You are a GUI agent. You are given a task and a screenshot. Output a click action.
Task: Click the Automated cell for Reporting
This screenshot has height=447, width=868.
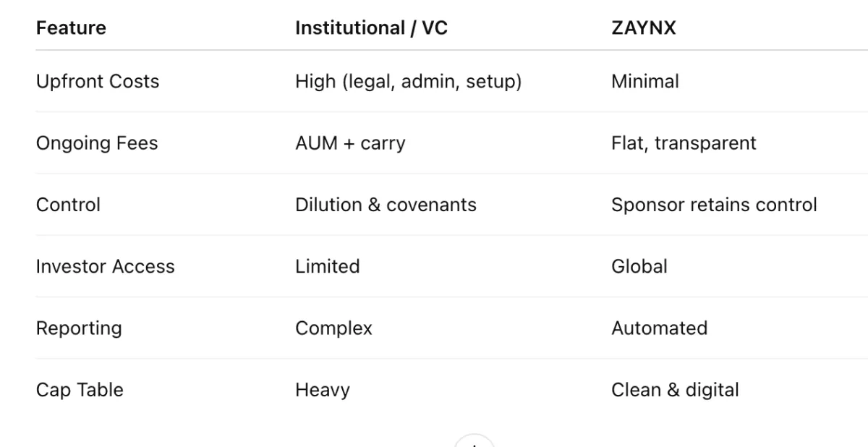pyautogui.click(x=659, y=328)
